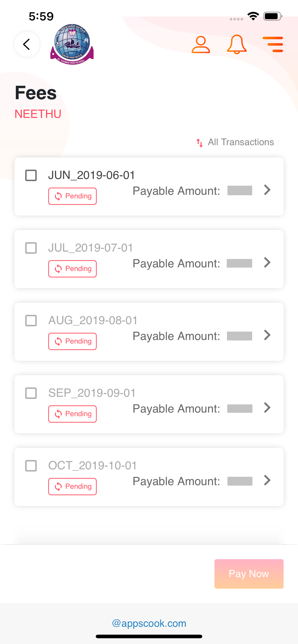
Task: Tap Pending status badge for OCT_2019-10-01
Action: tap(72, 487)
